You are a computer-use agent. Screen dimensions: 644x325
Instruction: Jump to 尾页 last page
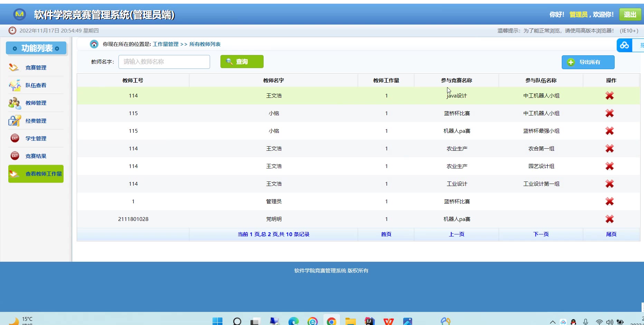pyautogui.click(x=611, y=234)
